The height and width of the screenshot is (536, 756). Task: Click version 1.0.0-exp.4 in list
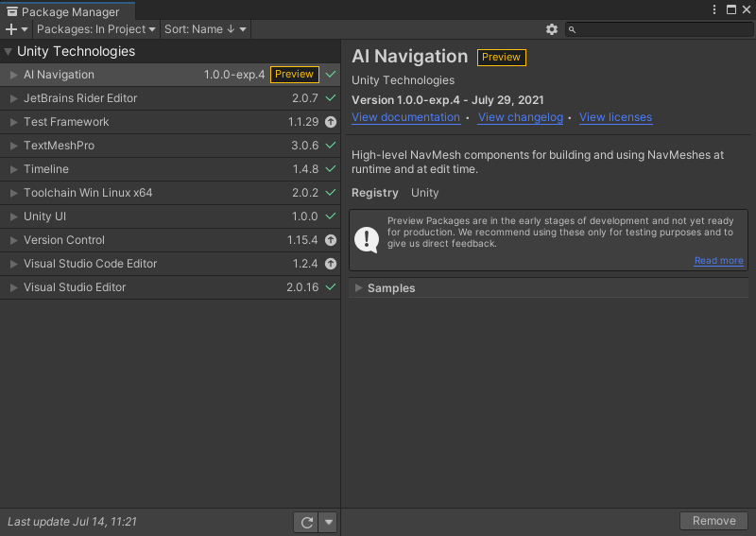(x=234, y=75)
